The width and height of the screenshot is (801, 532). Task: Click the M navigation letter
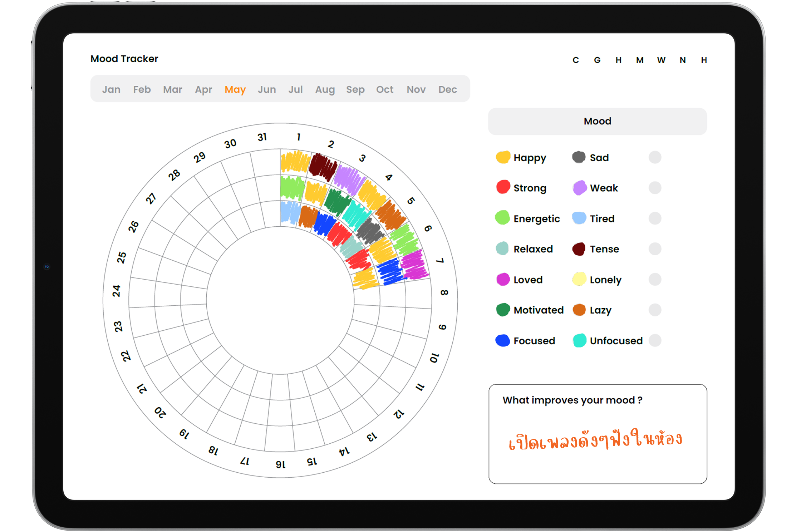click(x=640, y=60)
